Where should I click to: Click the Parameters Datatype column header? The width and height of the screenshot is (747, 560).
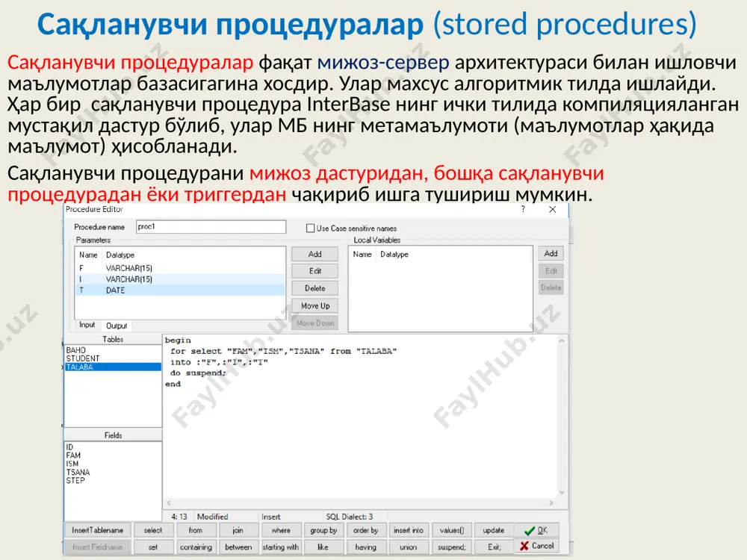click(120, 255)
